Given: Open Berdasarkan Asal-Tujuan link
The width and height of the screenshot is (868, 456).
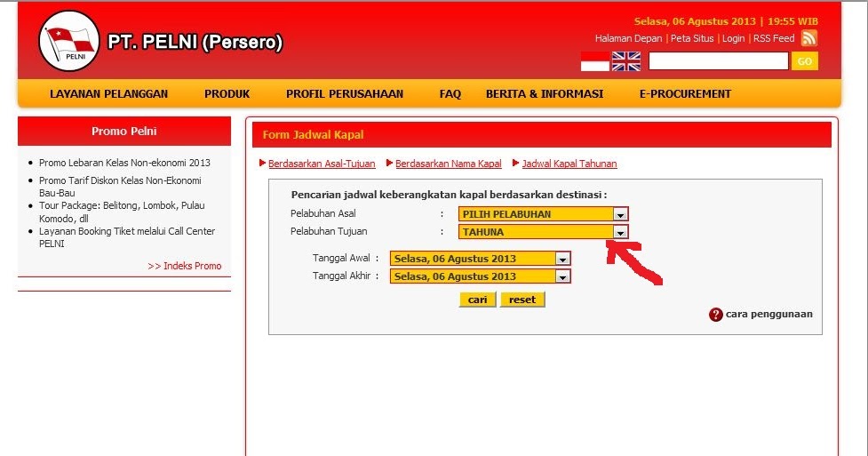Looking at the screenshot, I should (322, 164).
